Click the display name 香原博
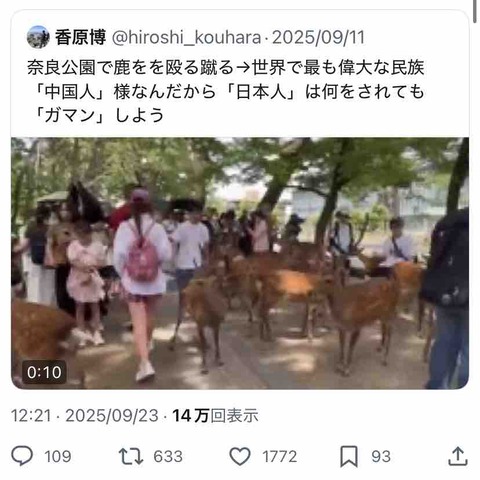480x480 pixels. pyautogui.click(x=80, y=37)
